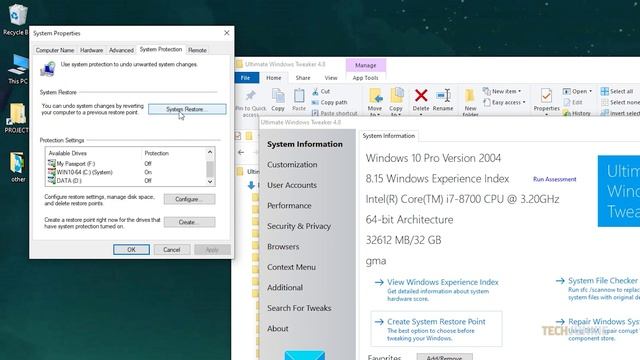Click the drives list scroll up arrow
The width and height of the screenshot is (640, 360).
click(210, 152)
